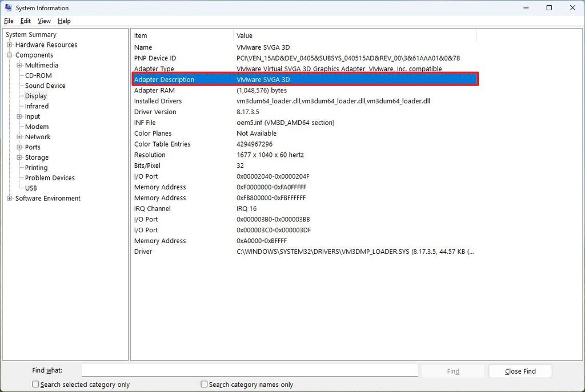Select the Problem Devices category

pos(50,178)
